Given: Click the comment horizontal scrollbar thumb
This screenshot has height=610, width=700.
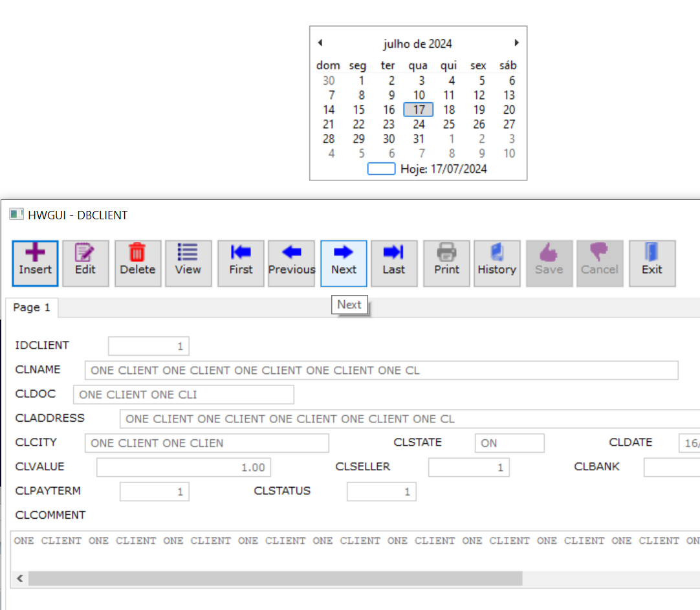Looking at the screenshot, I should click(276, 579).
